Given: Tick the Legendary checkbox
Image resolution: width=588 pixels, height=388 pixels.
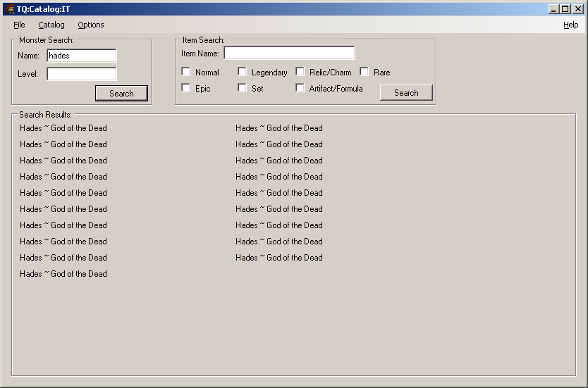Looking at the screenshot, I should pos(243,72).
